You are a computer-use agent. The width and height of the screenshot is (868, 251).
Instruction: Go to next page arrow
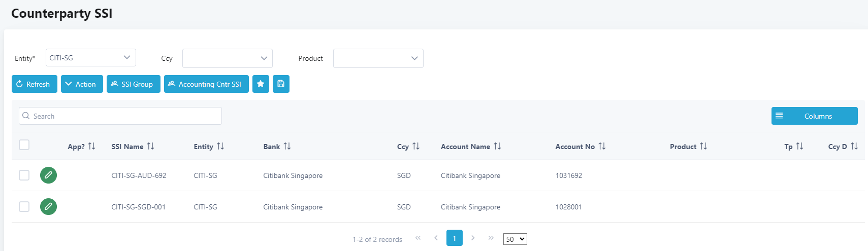(473, 238)
